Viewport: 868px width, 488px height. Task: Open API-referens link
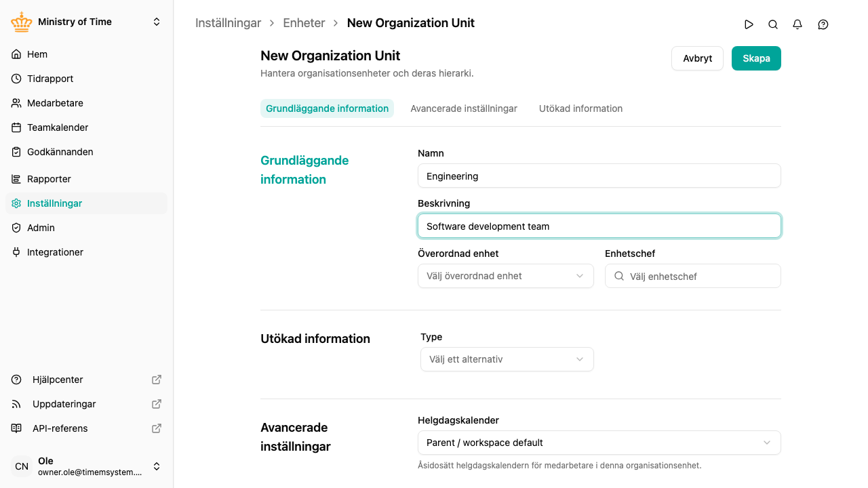[87, 428]
